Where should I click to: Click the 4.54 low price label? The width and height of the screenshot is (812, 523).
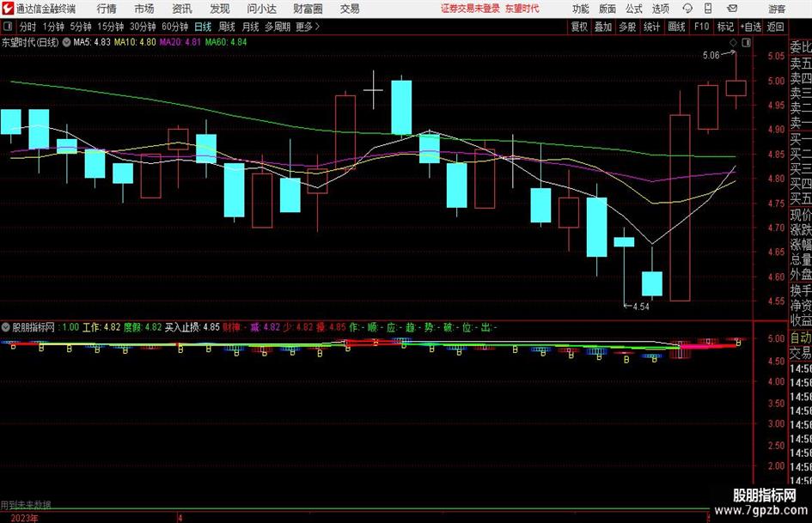tap(641, 307)
